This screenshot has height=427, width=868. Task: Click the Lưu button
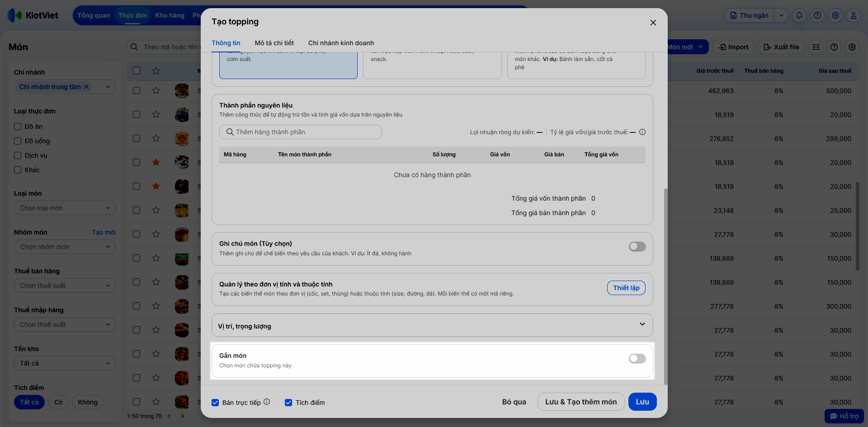click(x=642, y=402)
